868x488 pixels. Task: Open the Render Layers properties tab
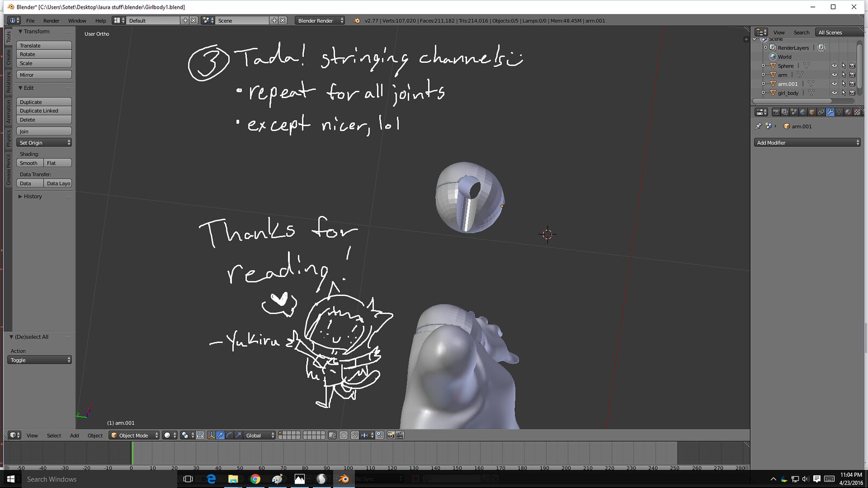click(785, 112)
